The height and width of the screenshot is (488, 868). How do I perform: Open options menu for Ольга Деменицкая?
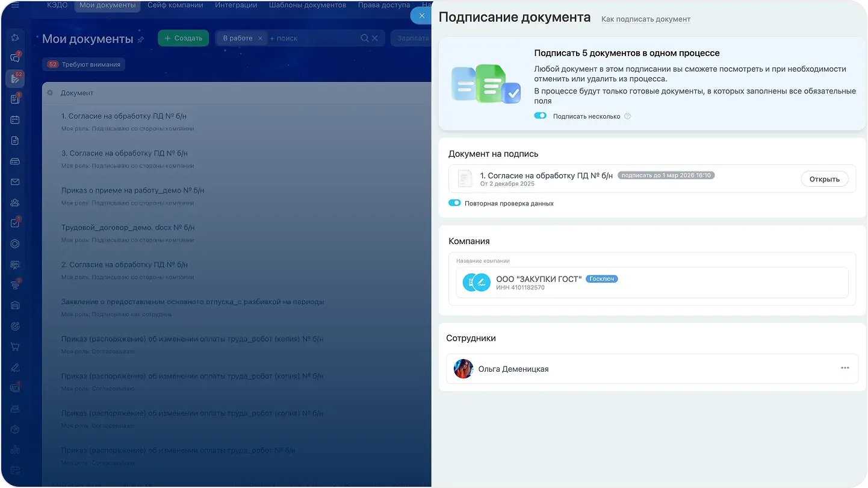pos(845,368)
